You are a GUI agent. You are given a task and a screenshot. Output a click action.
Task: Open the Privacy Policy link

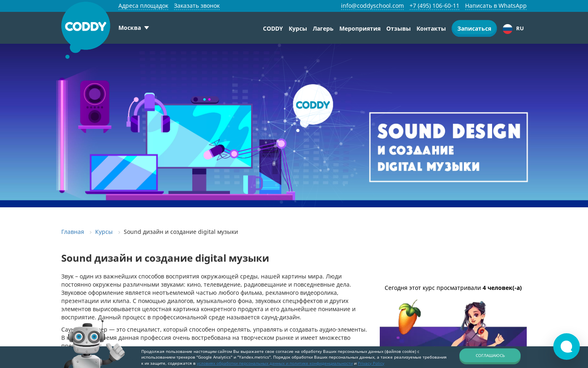pyautogui.click(x=371, y=363)
